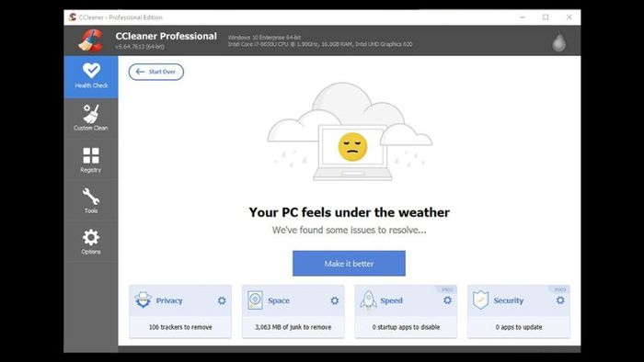The height and width of the screenshot is (362, 644).
Task: Minimize the CCleaner window
Action: tap(523, 17)
